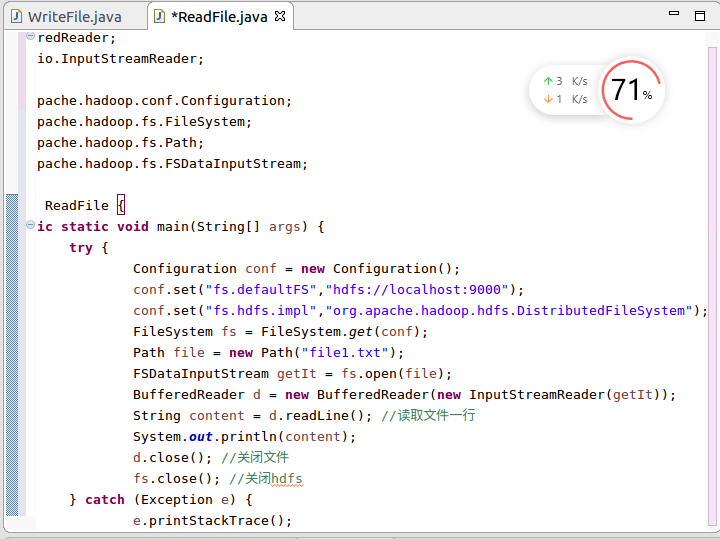This screenshot has height=539, width=720.
Task: Collapse the main method fold marker
Action: point(30,225)
